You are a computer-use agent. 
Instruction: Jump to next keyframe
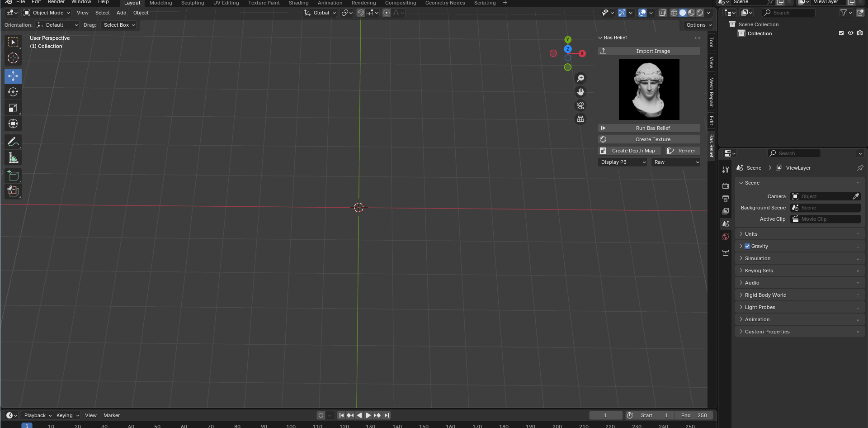(x=377, y=415)
